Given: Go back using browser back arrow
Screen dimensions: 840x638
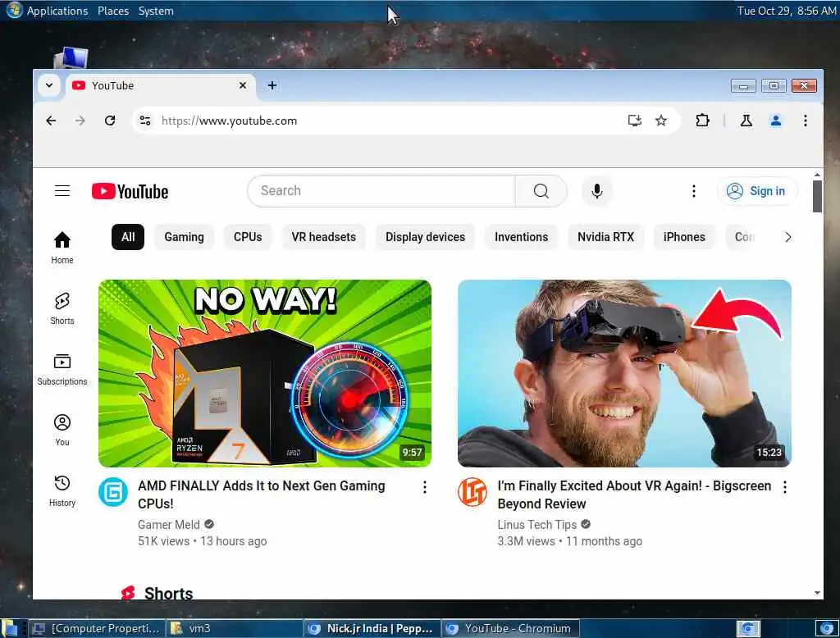Looking at the screenshot, I should (x=51, y=121).
